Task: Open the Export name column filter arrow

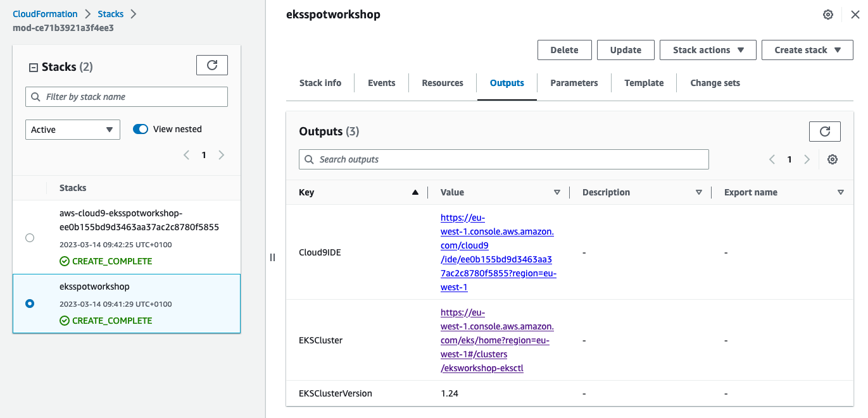Action: (841, 192)
